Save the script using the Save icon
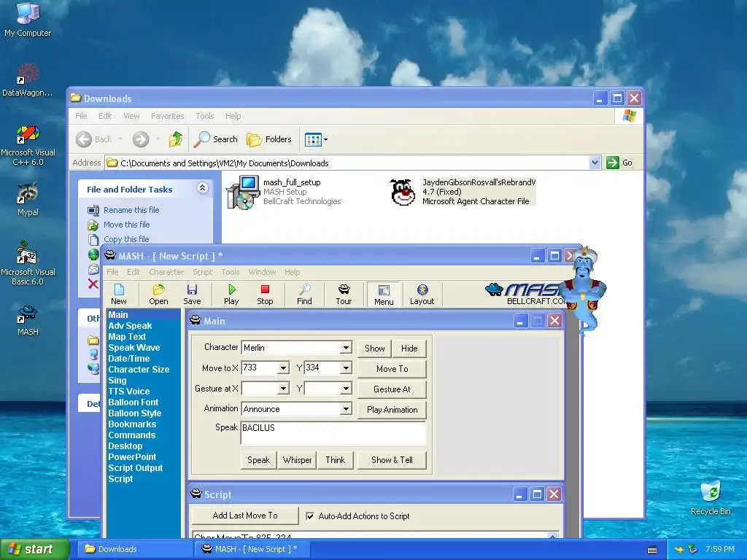The width and height of the screenshot is (747, 560). pyautogui.click(x=192, y=294)
